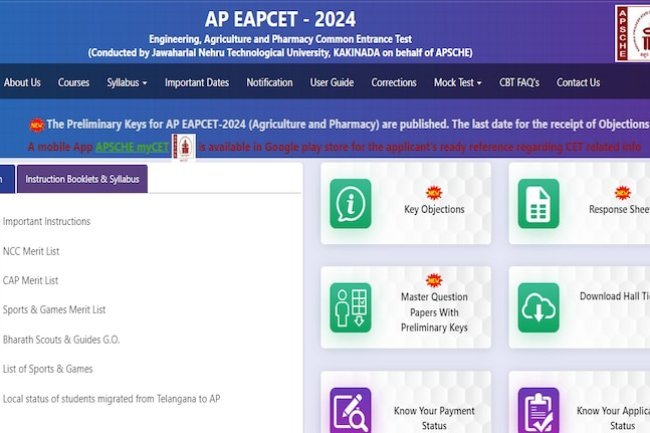
Task: Open CBT FAQ's menu item
Action: pos(519,82)
